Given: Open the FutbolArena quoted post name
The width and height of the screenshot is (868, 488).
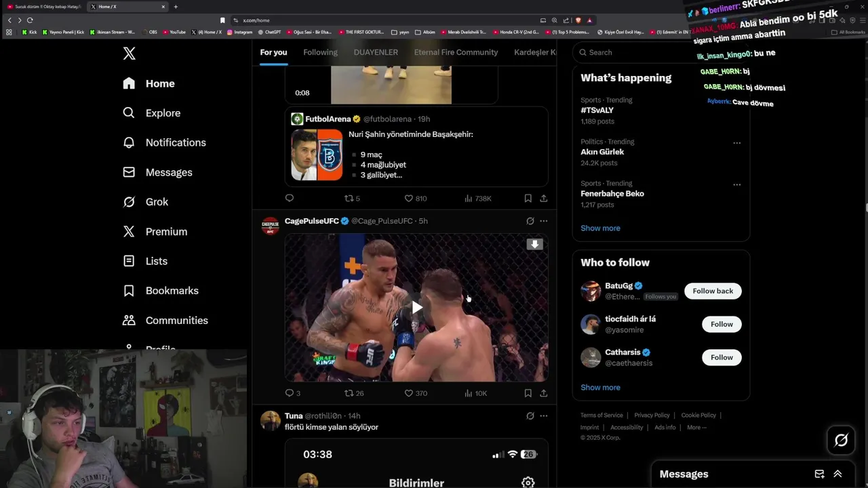Looking at the screenshot, I should (328, 119).
